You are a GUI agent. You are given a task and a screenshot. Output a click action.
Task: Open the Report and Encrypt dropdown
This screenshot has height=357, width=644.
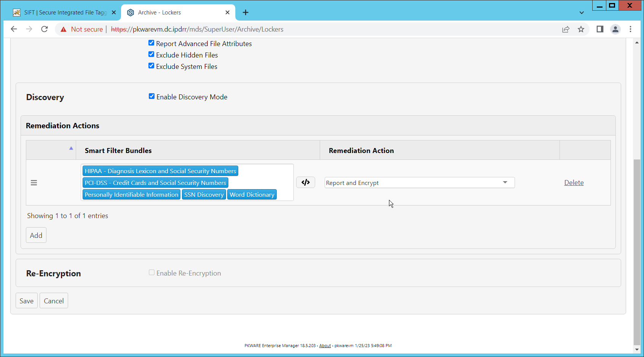click(419, 183)
